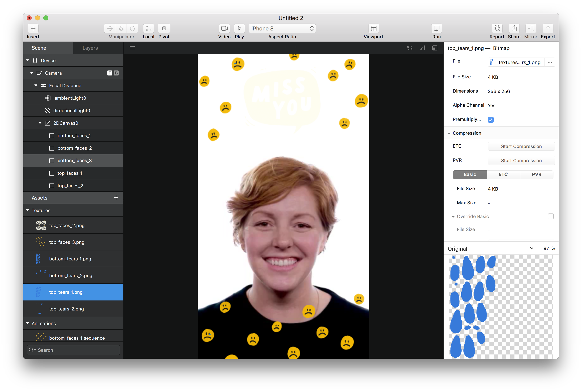The height and width of the screenshot is (392, 582).
Task: Select the Pivot tool icon
Action: click(164, 29)
